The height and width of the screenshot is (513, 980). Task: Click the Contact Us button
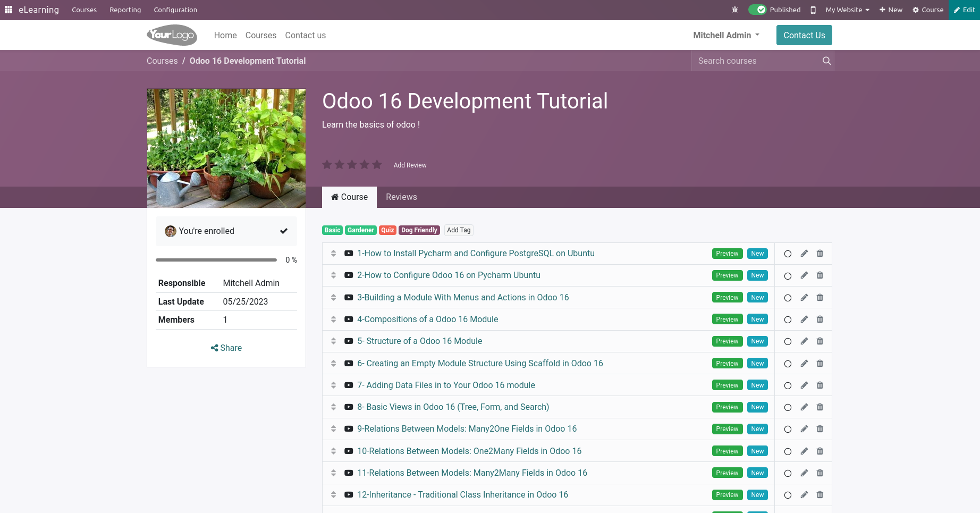[804, 35]
